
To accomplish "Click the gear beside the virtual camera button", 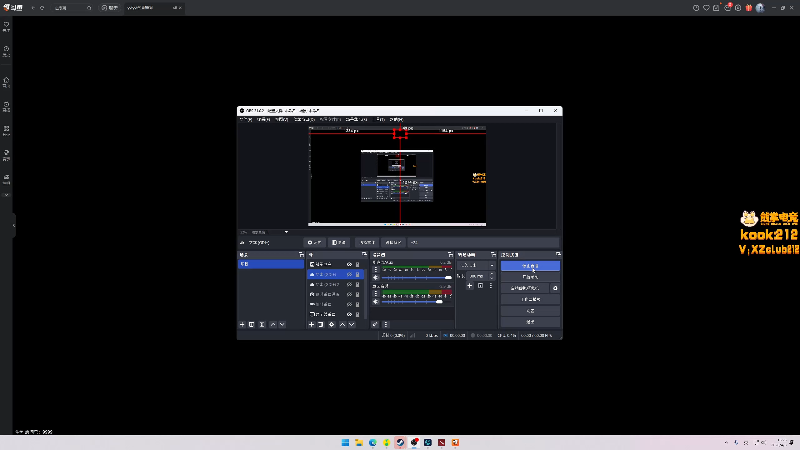I will click(555, 288).
